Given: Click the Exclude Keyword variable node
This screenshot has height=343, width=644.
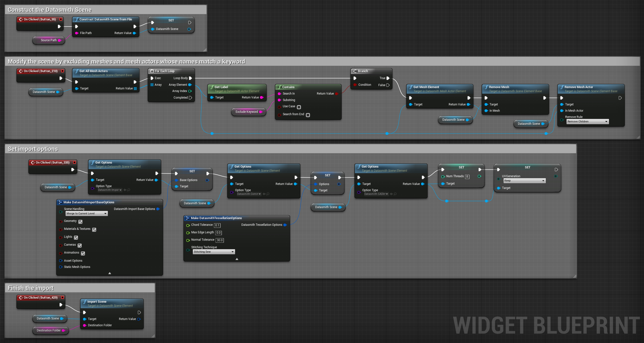Looking at the screenshot, I should (247, 112).
